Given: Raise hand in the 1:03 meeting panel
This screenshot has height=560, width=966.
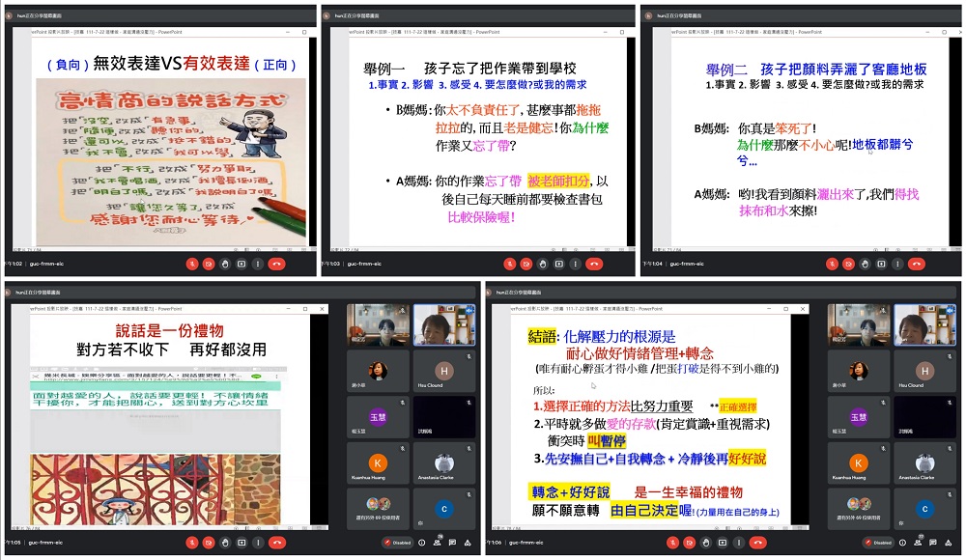Looking at the screenshot, I should pos(542,264).
